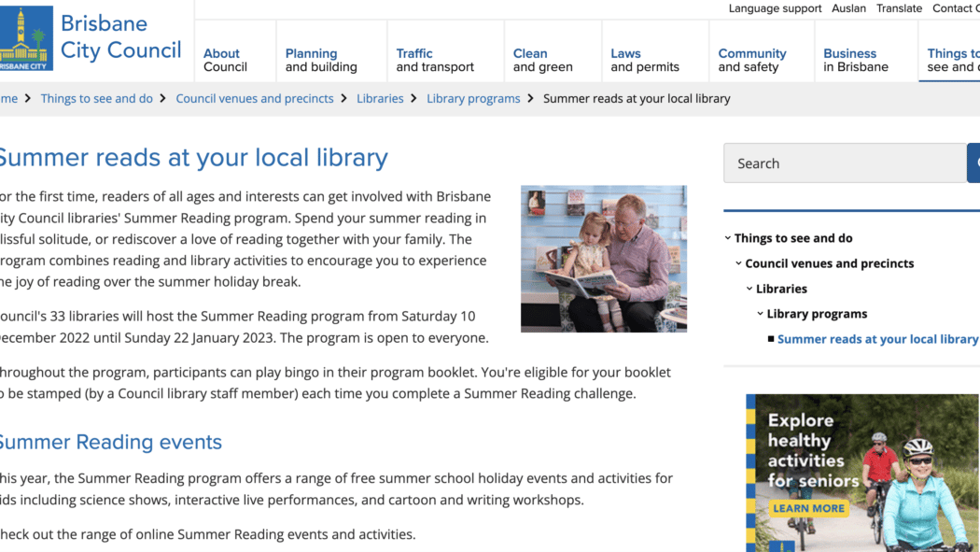
Task: Click the Brisbane City Council logo
Action: coord(91,38)
